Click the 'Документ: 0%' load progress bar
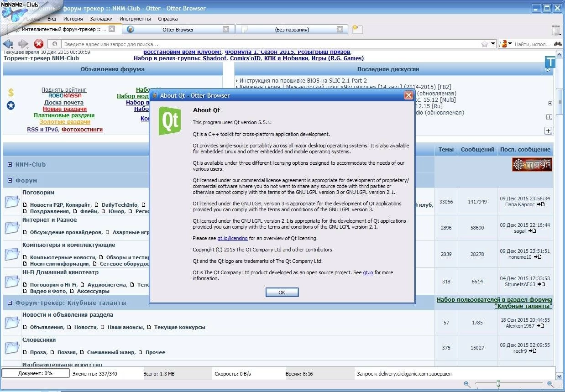 point(36,373)
